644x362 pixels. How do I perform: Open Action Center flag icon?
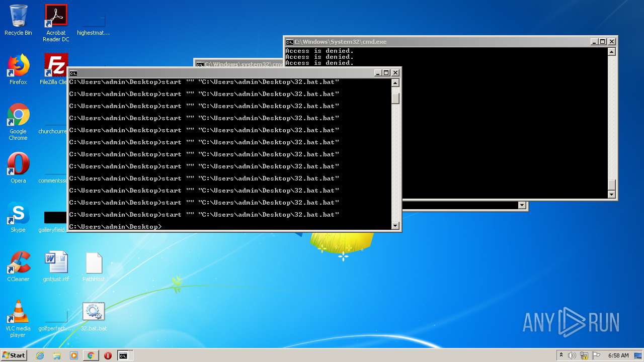[596, 355]
